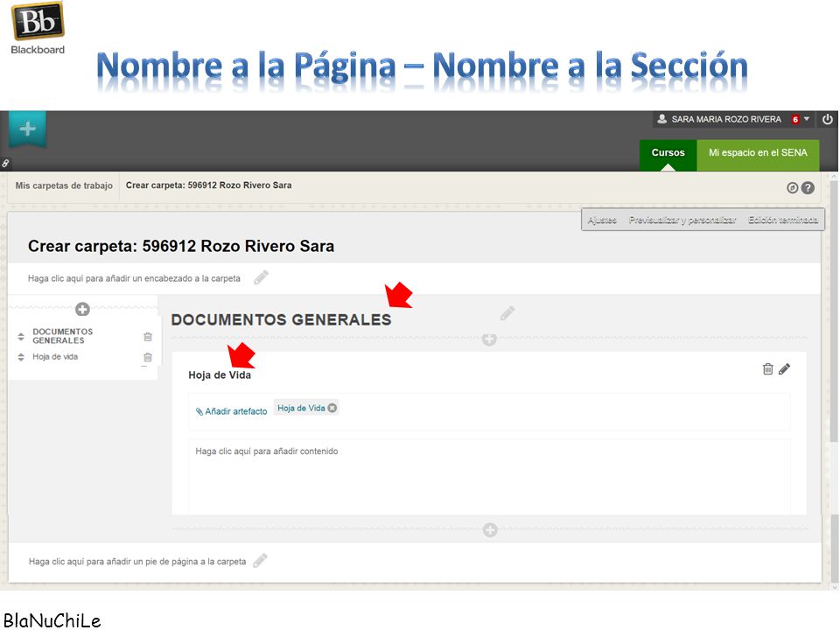This screenshot has height=630, width=840.
Task: Click the footer text to add page footer
Action: pyautogui.click(x=137, y=562)
